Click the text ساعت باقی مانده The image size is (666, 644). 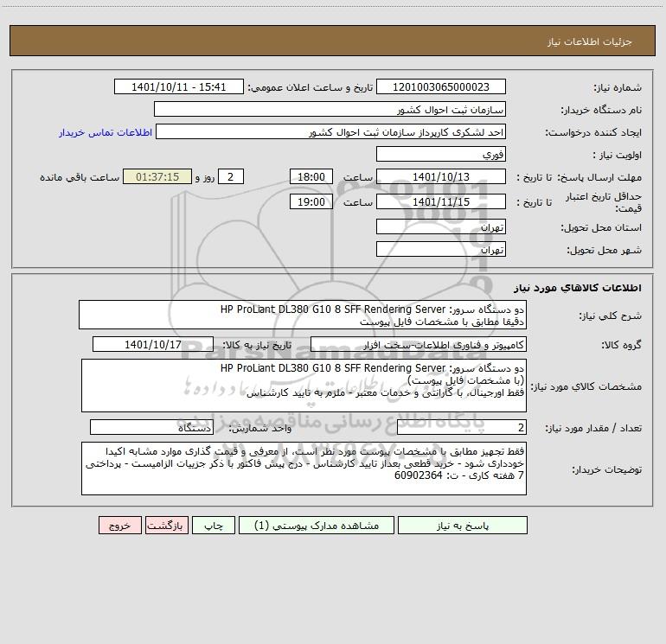point(80,177)
